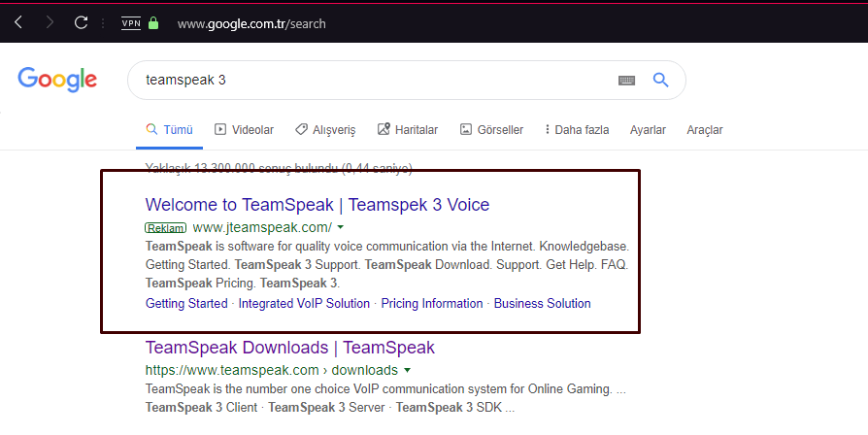Click the address bar URL www.google.com.tr/search

pos(251,24)
